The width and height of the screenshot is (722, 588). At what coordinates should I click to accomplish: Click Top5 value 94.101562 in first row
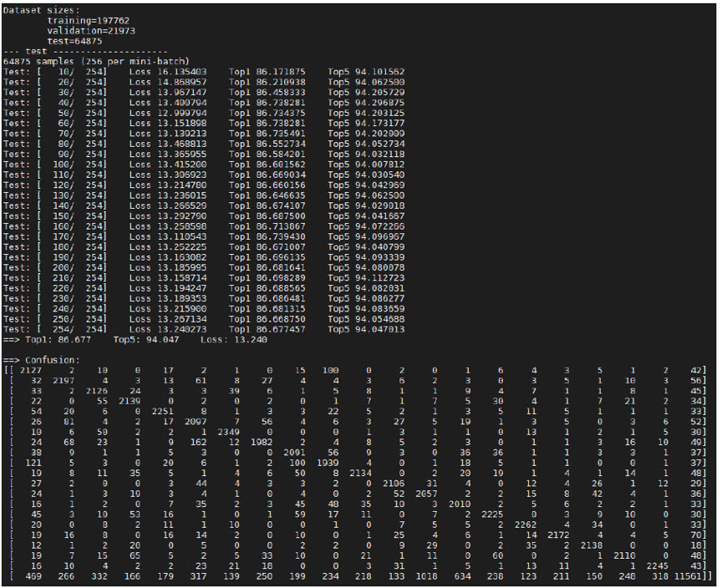click(365, 71)
